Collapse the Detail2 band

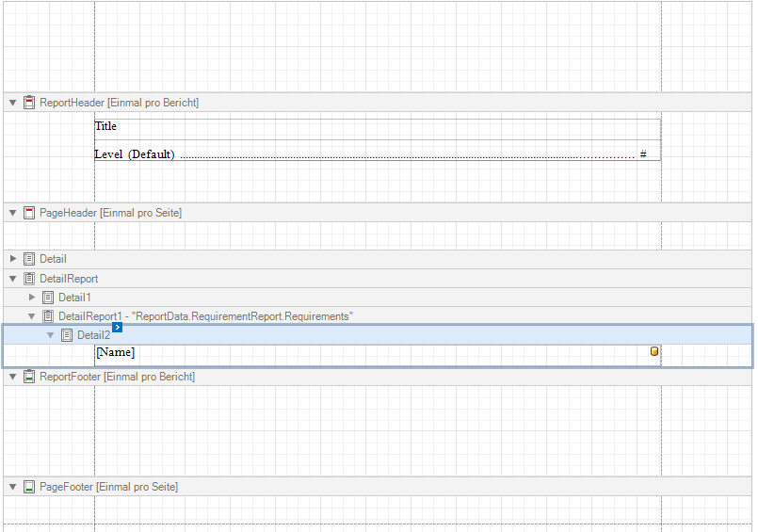[x=51, y=335]
